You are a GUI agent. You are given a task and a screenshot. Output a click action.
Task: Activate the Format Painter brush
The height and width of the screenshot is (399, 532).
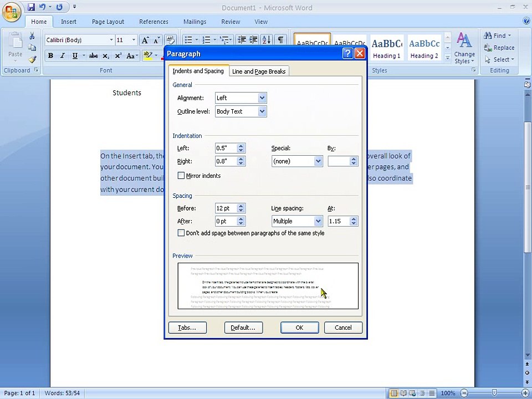pos(32,59)
